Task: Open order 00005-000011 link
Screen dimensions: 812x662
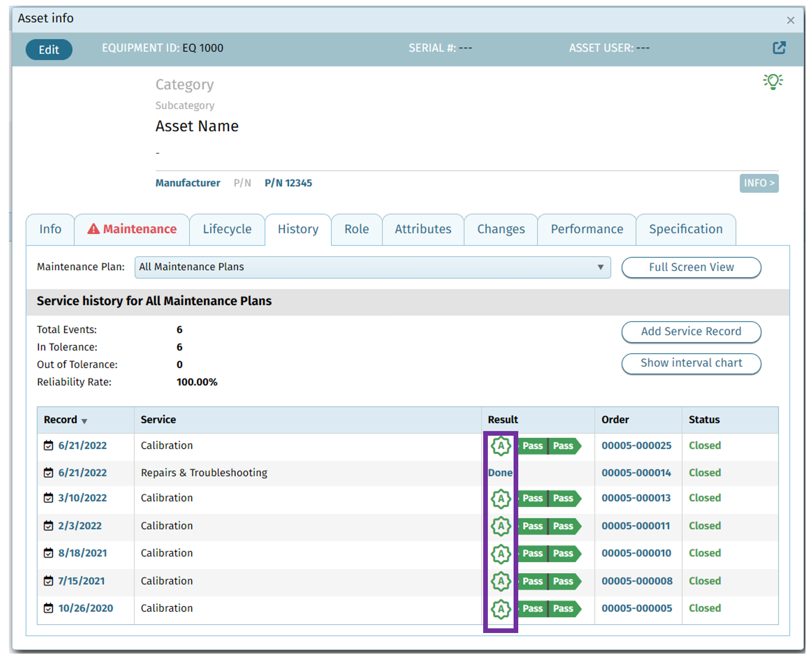Action: 636,526
